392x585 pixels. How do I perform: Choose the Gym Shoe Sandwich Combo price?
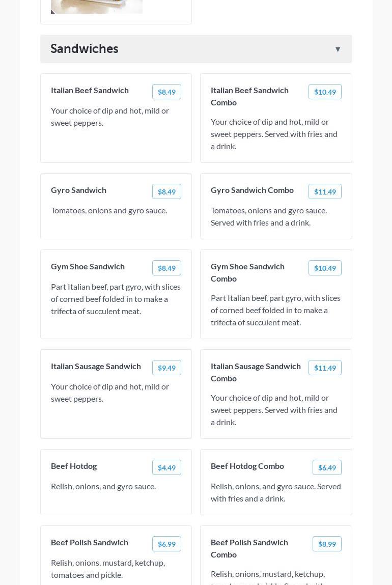click(325, 268)
